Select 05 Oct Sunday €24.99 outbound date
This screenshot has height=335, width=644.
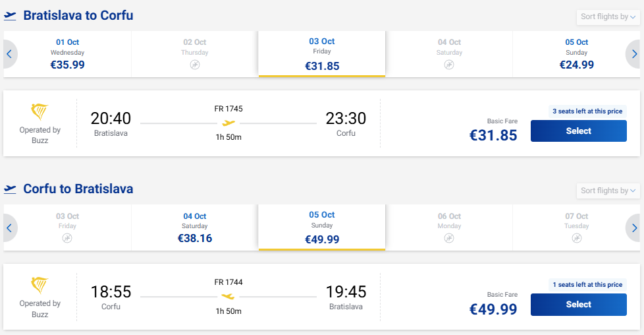(576, 54)
